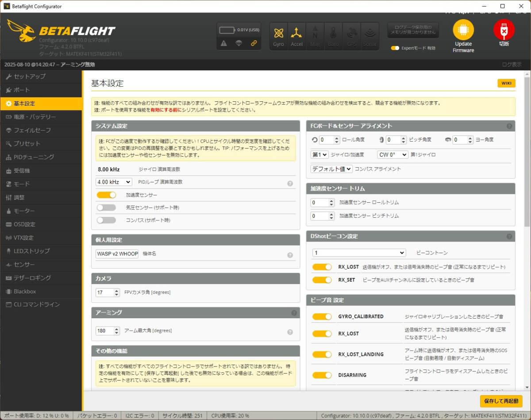This screenshot has height=420, width=531.
Task: Open 電源・バッテリー tab
Action: [x=41, y=117]
